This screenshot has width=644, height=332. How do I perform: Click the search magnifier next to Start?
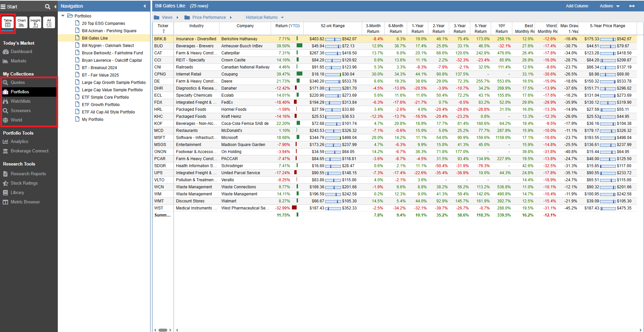point(48,6)
